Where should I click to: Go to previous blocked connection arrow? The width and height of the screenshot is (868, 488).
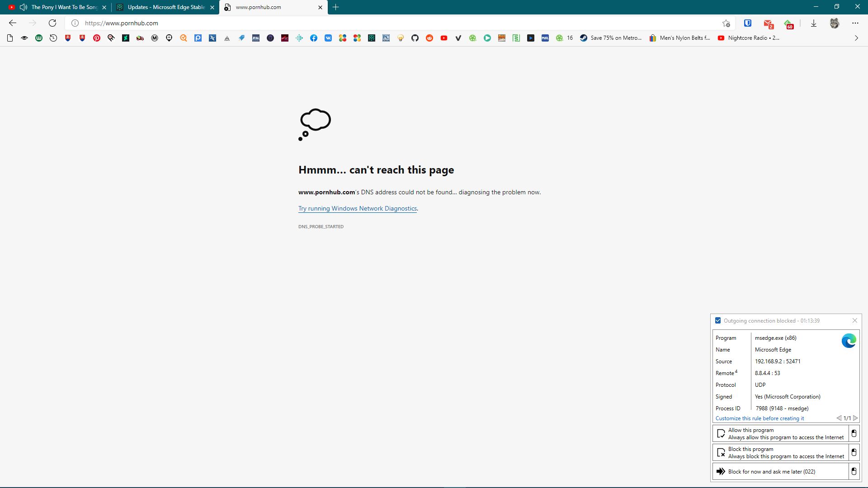(x=839, y=418)
